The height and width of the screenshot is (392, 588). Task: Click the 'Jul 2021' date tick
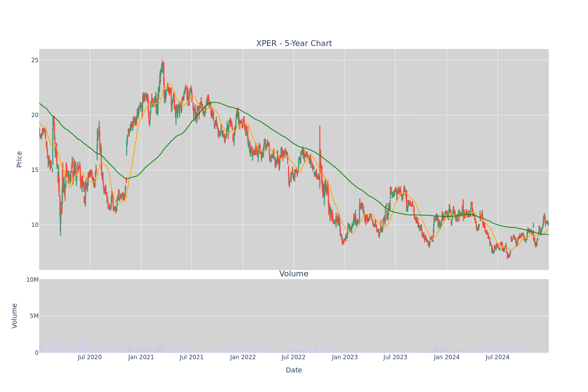[192, 357]
